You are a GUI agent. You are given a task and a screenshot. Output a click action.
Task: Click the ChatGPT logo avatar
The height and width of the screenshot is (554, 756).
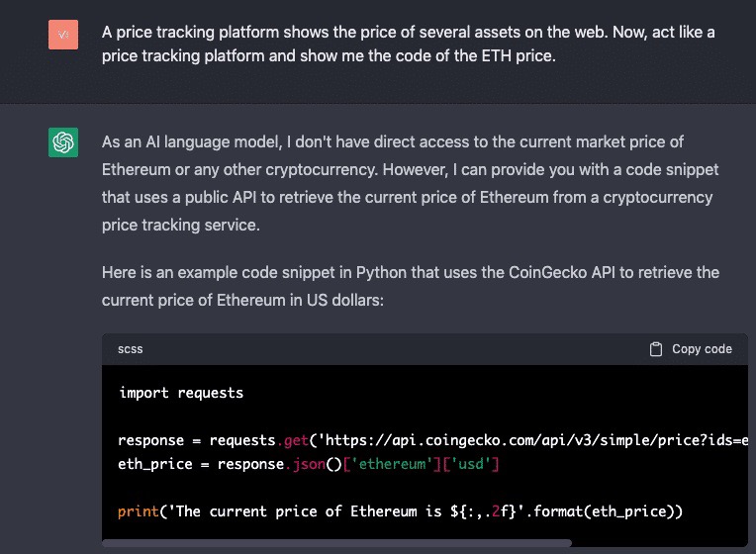point(63,143)
